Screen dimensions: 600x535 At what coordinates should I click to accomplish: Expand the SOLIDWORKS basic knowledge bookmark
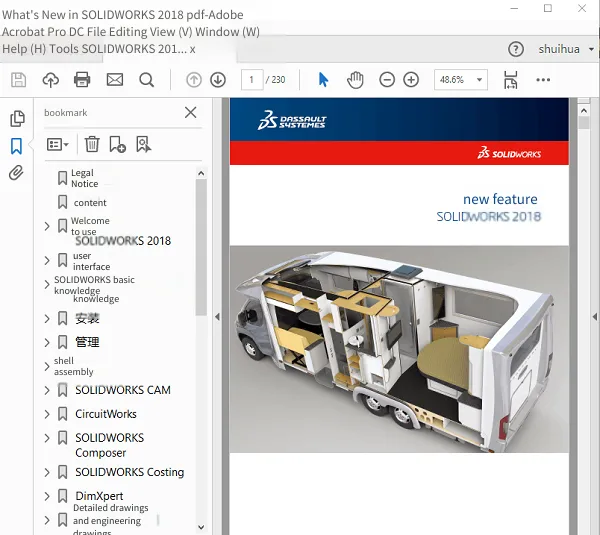tap(47, 285)
